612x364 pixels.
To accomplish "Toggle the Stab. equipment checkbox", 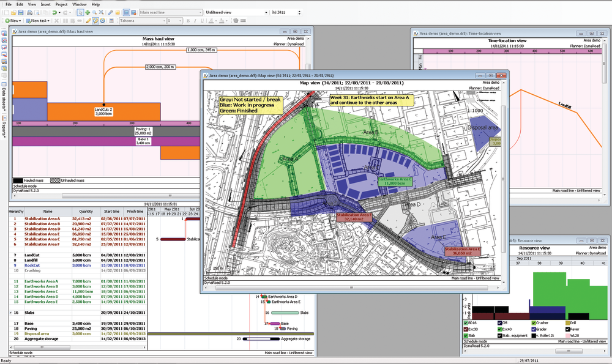I will point(499,335).
